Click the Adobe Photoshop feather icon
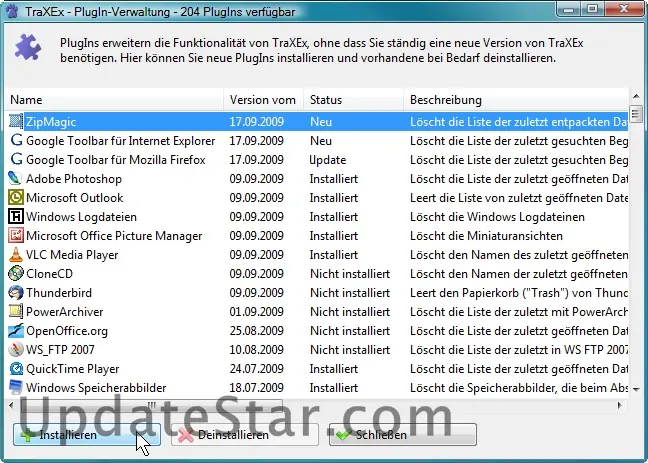648x463 pixels. point(16,179)
